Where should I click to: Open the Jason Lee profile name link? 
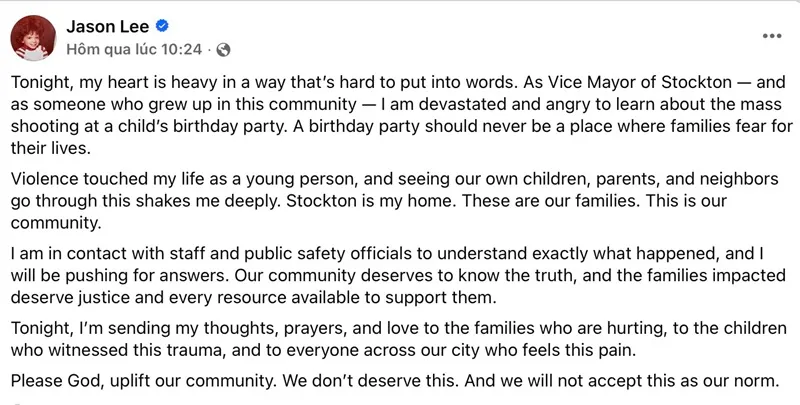point(104,26)
